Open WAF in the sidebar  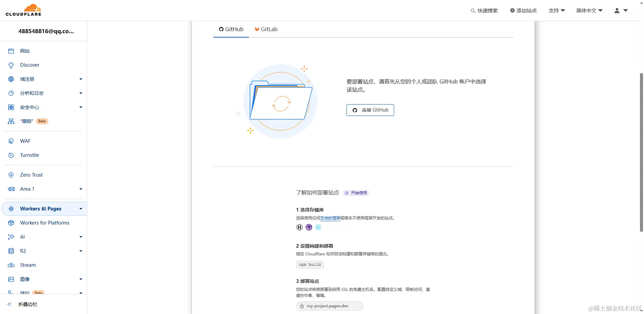click(25, 141)
